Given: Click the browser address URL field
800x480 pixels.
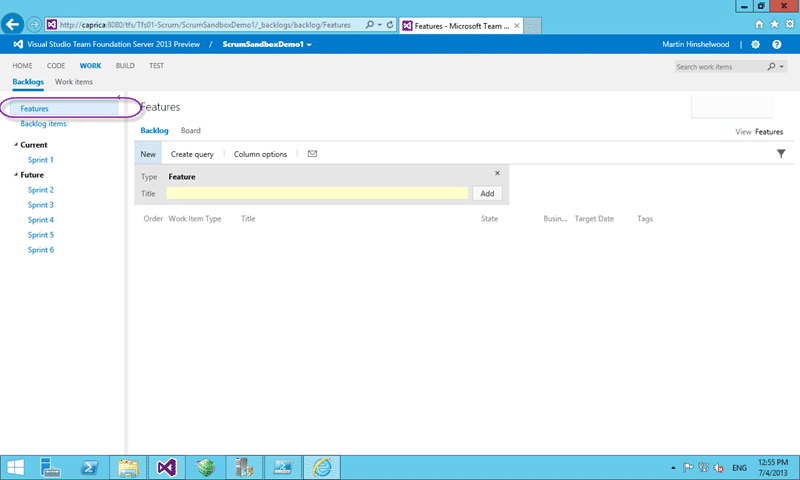Looking at the screenshot, I should [x=205, y=24].
